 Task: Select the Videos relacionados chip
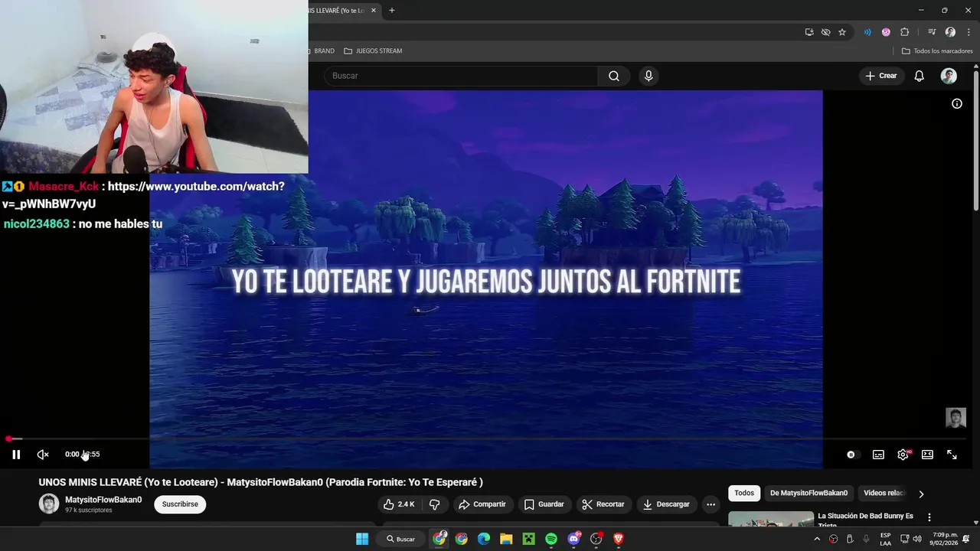pyautogui.click(x=884, y=494)
